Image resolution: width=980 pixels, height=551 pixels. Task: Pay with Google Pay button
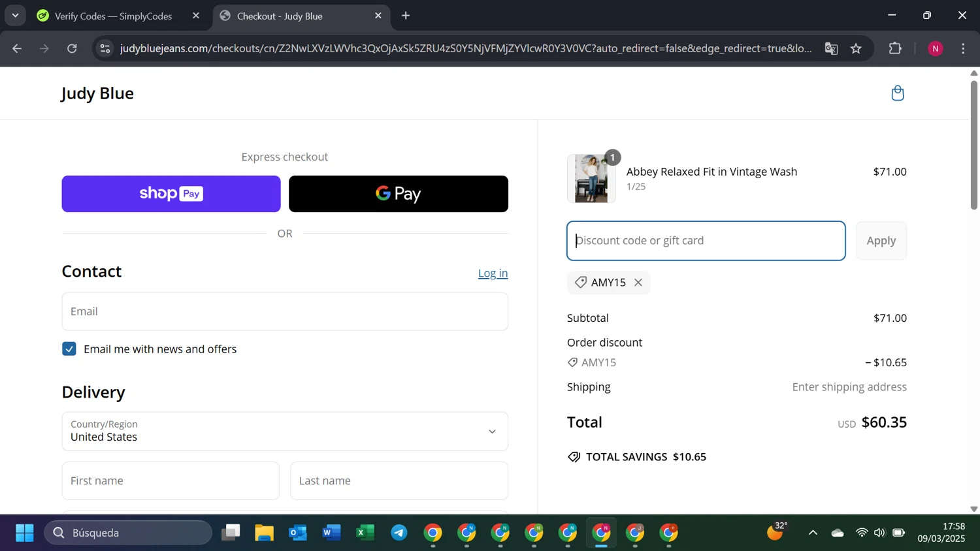pos(399,194)
